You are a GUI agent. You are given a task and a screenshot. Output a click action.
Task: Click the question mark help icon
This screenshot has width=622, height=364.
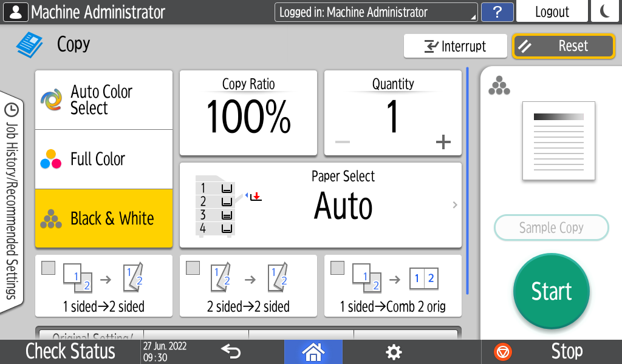point(497,12)
